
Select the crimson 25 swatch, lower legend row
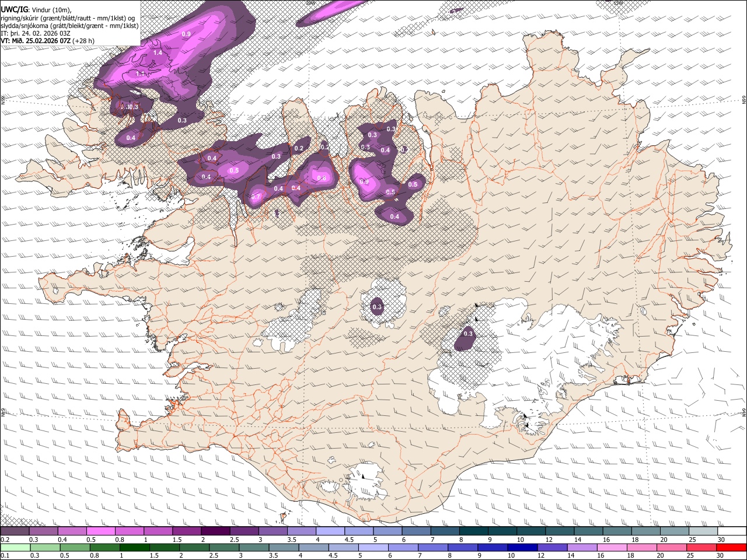coord(701,547)
